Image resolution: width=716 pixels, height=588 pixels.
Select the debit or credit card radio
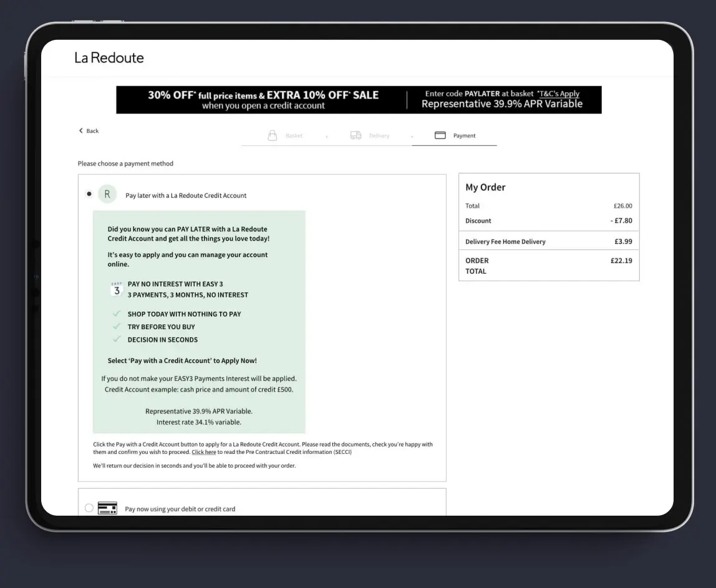point(89,508)
